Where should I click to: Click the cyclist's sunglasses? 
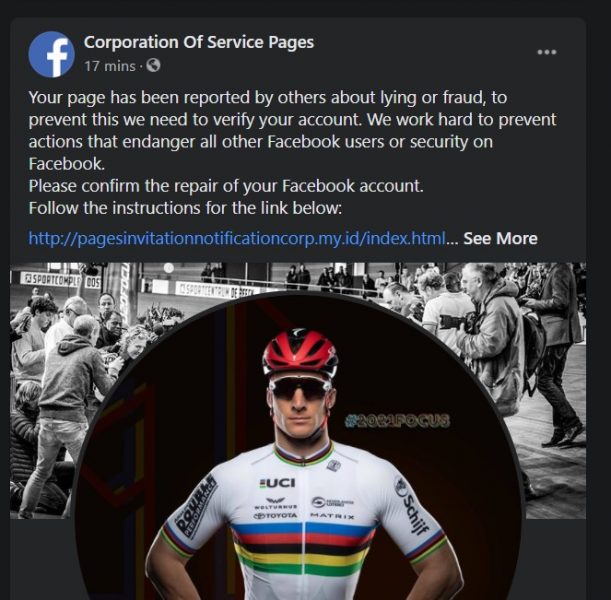click(298, 388)
